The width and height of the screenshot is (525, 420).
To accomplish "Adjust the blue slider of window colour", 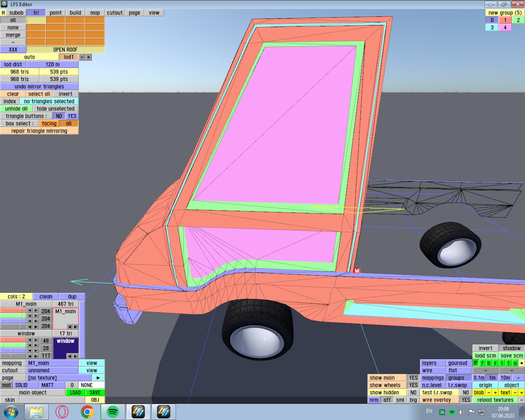I will (13, 351).
